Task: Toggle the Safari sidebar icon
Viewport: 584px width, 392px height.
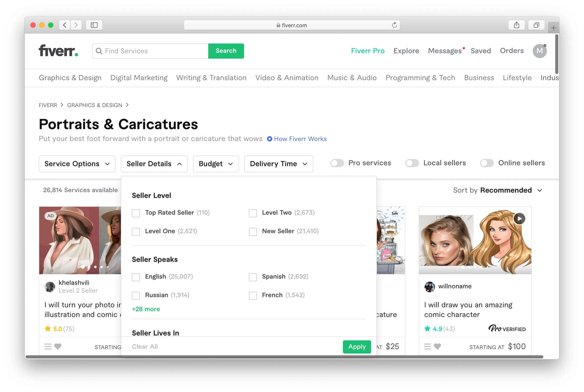Action: click(x=94, y=25)
